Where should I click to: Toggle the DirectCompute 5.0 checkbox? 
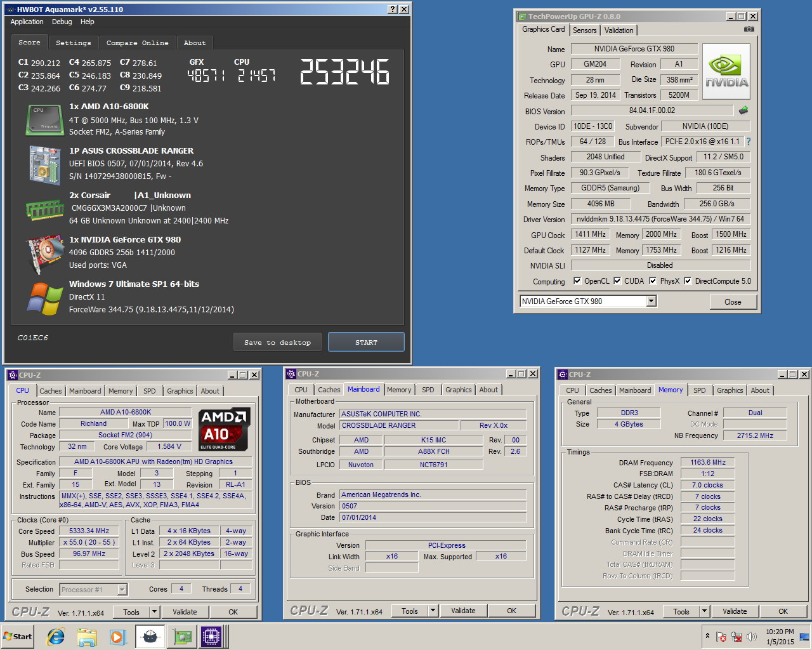[688, 281]
